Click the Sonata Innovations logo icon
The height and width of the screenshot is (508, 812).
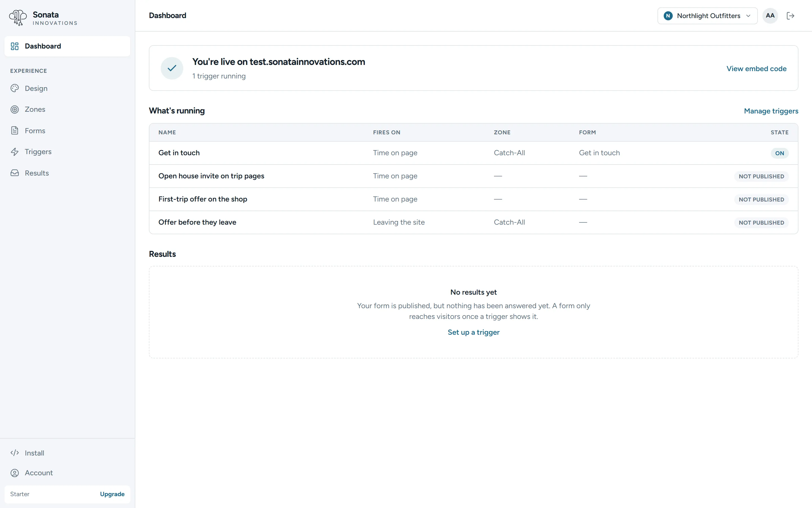(x=18, y=17)
